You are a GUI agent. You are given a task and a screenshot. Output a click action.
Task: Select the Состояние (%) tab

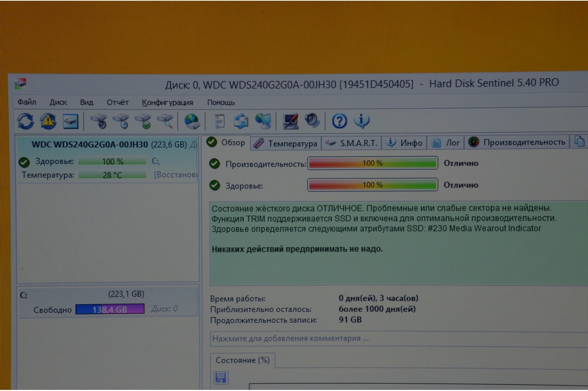(242, 360)
